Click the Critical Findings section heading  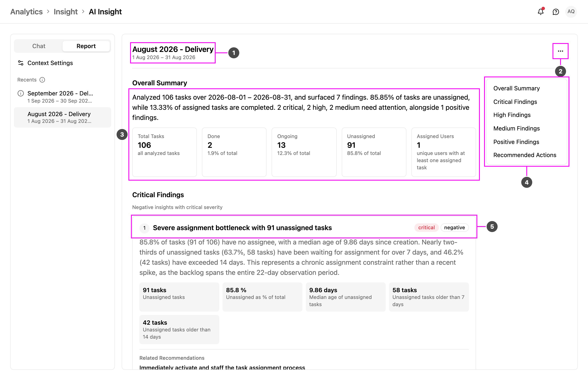coord(158,195)
